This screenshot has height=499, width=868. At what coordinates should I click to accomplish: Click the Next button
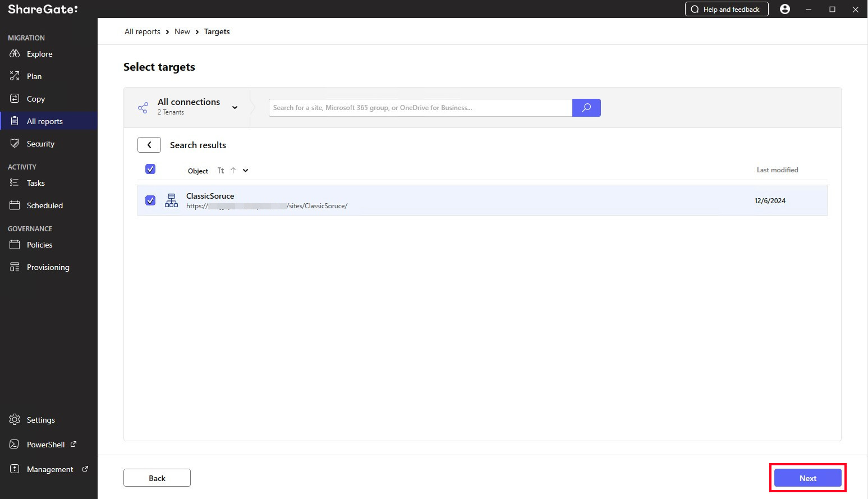pos(807,478)
